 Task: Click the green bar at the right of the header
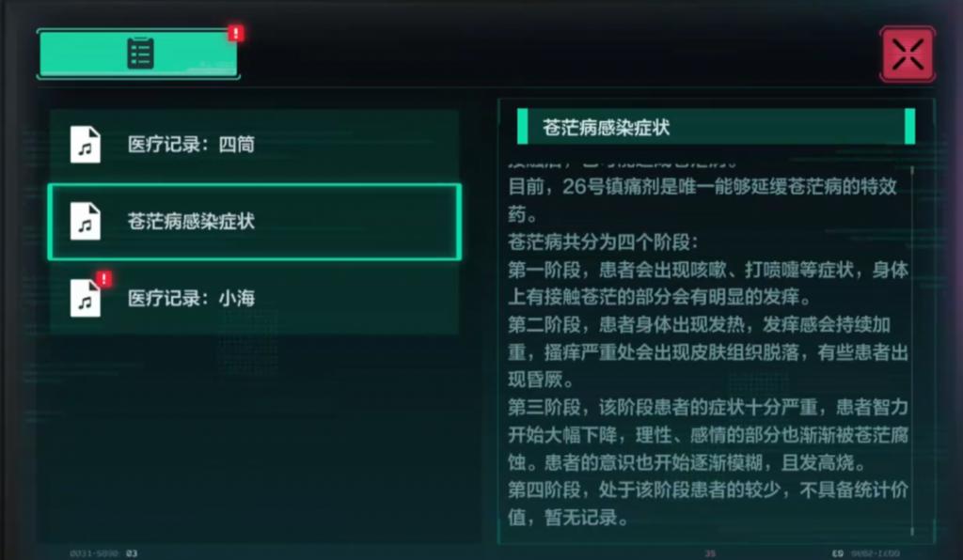tap(909, 127)
